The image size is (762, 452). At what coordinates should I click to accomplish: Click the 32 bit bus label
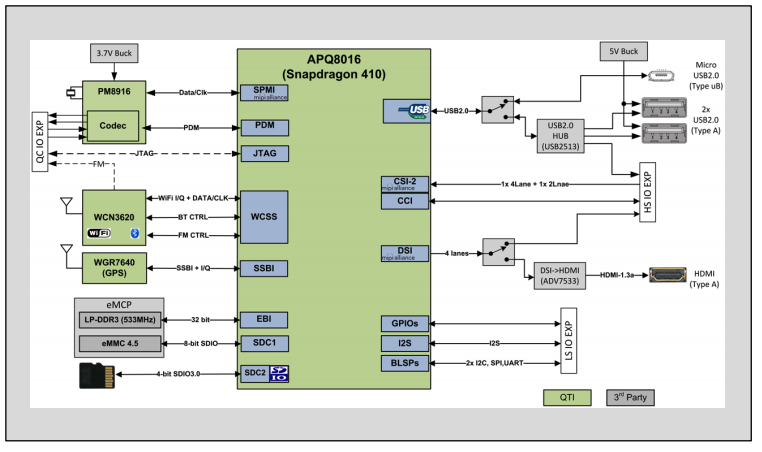(201, 320)
